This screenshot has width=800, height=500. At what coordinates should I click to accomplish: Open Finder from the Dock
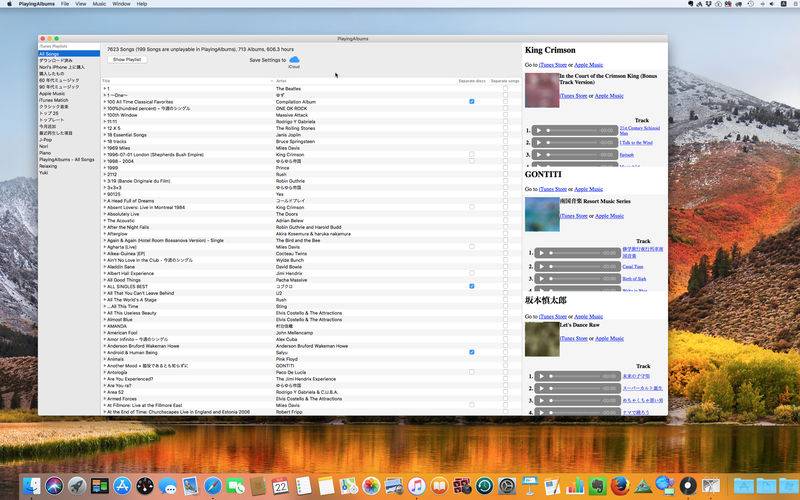tap(32, 486)
